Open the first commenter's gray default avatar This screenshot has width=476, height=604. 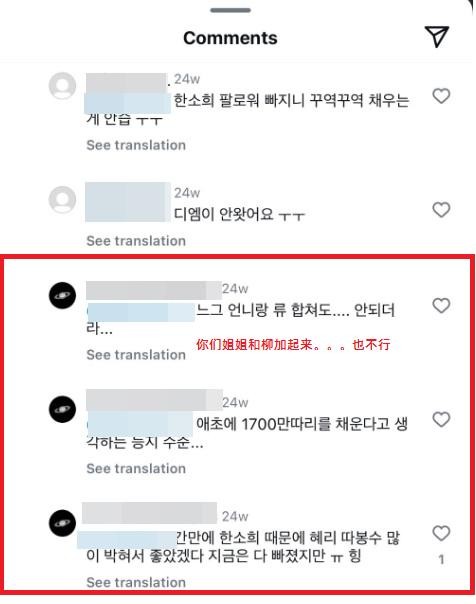62,86
